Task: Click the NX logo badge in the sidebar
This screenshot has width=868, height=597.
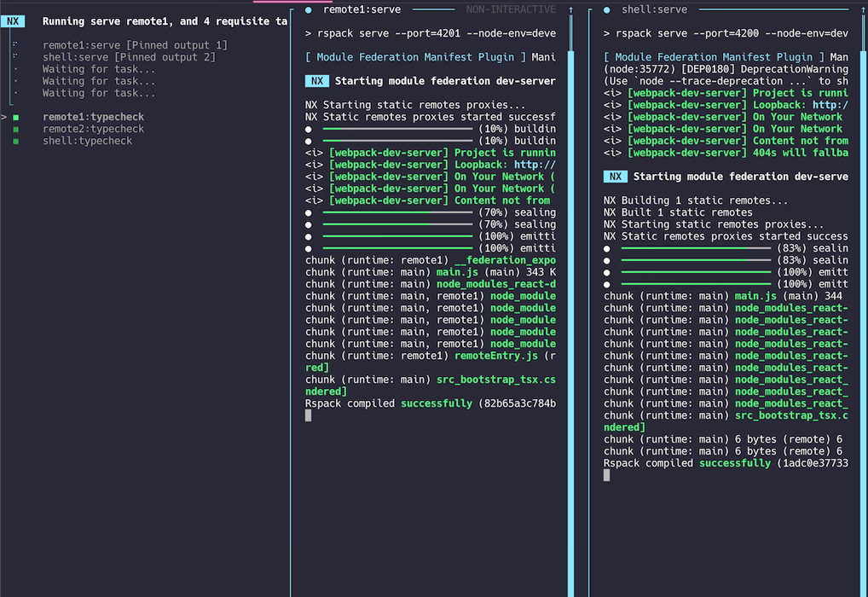Action: coord(12,21)
